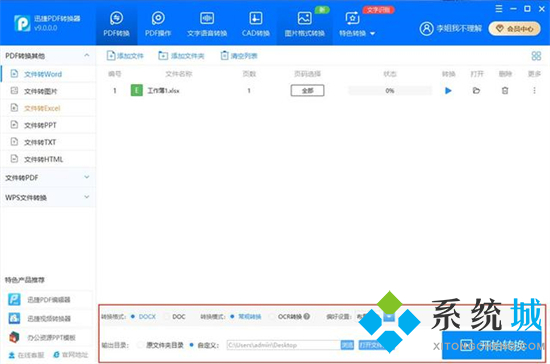The image size is (550, 364).
Task: Expand the WPS文件转换 sidebar section
Action: pos(47,197)
